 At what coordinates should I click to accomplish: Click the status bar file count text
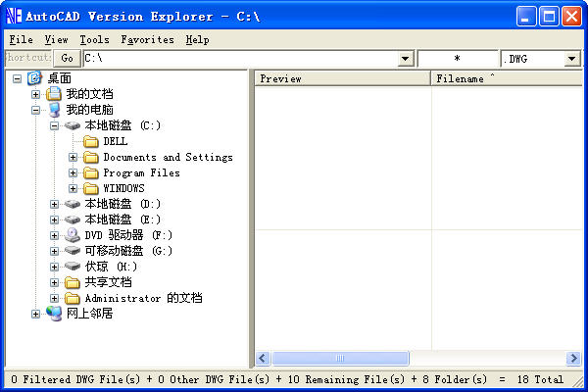tap(287, 379)
